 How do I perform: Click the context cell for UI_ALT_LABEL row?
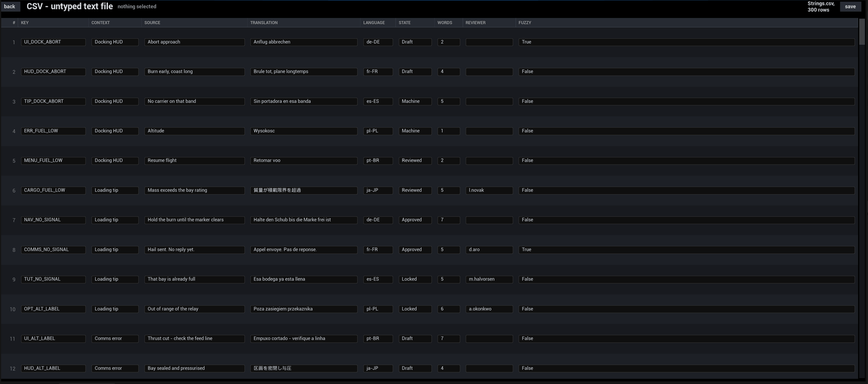coord(115,339)
